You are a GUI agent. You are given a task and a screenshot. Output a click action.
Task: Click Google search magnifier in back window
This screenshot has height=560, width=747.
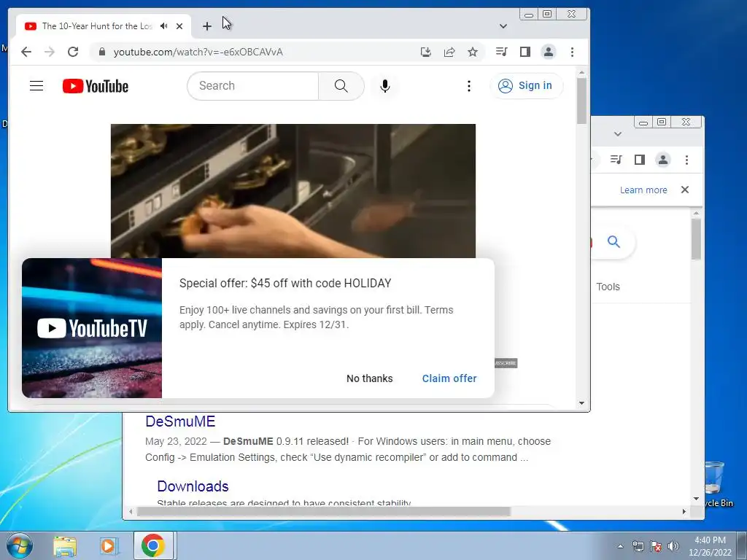tap(614, 242)
